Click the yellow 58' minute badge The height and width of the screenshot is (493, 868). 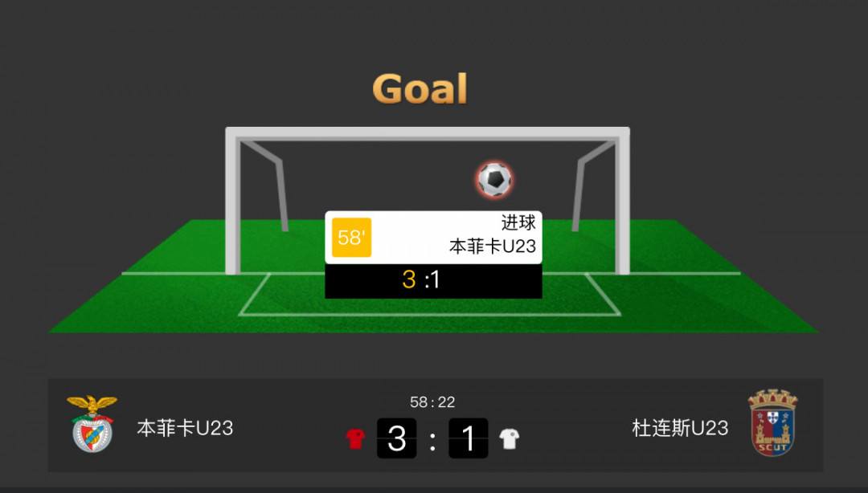[351, 238]
